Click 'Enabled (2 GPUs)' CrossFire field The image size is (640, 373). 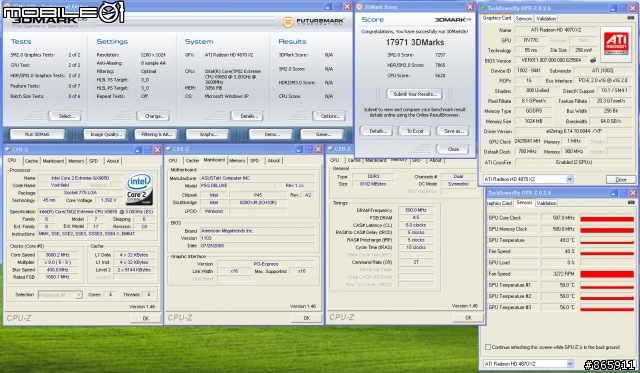(573, 162)
